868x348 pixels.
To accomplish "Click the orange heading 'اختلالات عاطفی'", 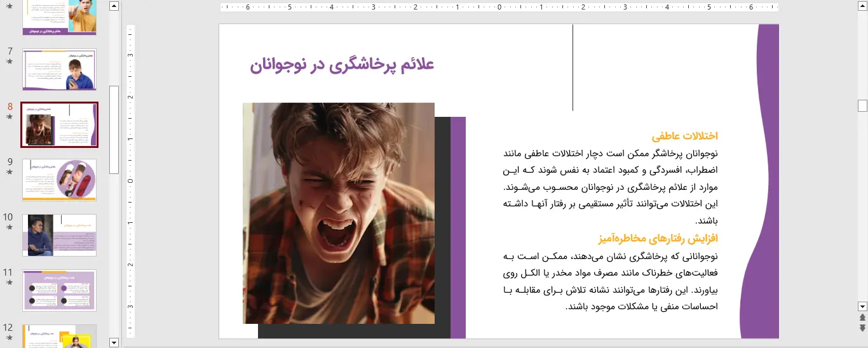I will click(x=684, y=136).
